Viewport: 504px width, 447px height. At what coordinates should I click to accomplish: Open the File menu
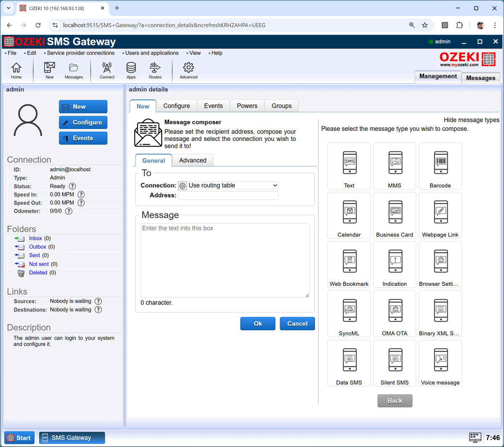tap(12, 53)
